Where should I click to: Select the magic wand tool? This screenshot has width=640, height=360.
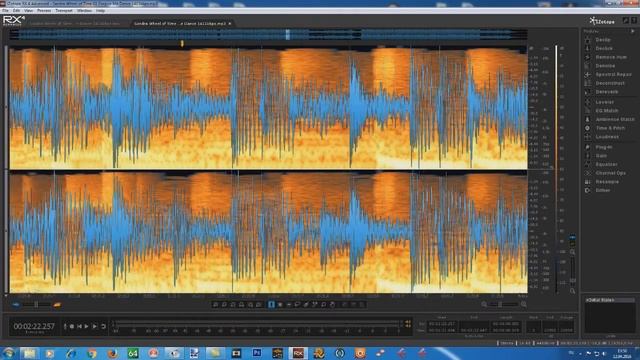point(315,304)
